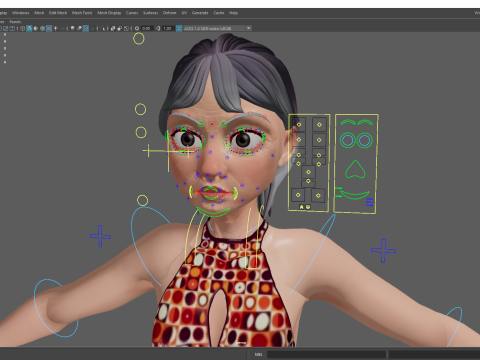Toggle the Textured display icon
480x360 pixels.
click(x=49, y=28)
